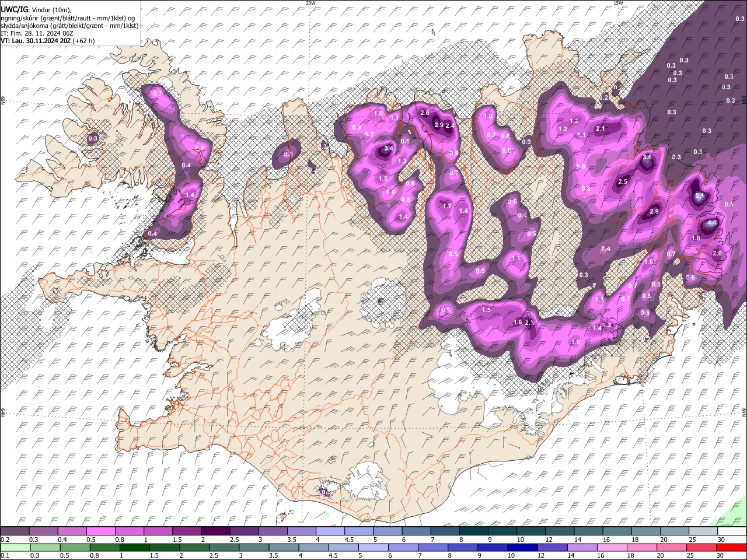The height and width of the screenshot is (560, 747).
Task: Pick the upper scale swatch labeled 6
Action: click(x=416, y=531)
